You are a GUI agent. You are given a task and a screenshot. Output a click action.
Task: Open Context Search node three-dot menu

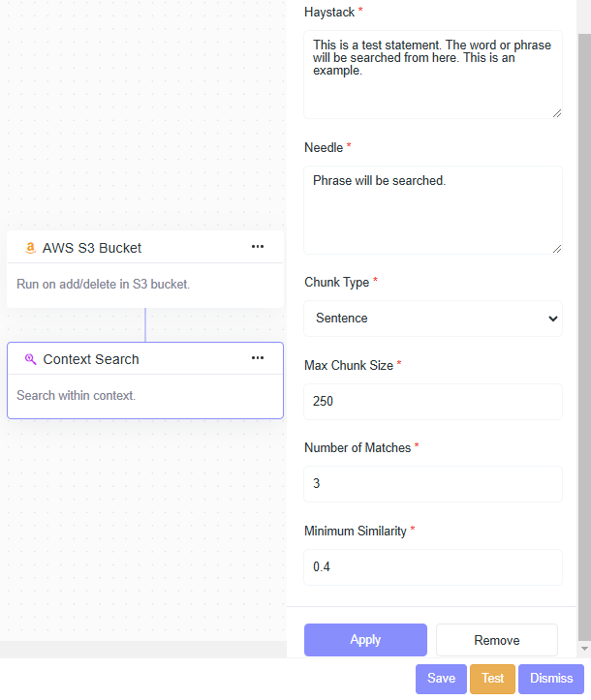258,358
